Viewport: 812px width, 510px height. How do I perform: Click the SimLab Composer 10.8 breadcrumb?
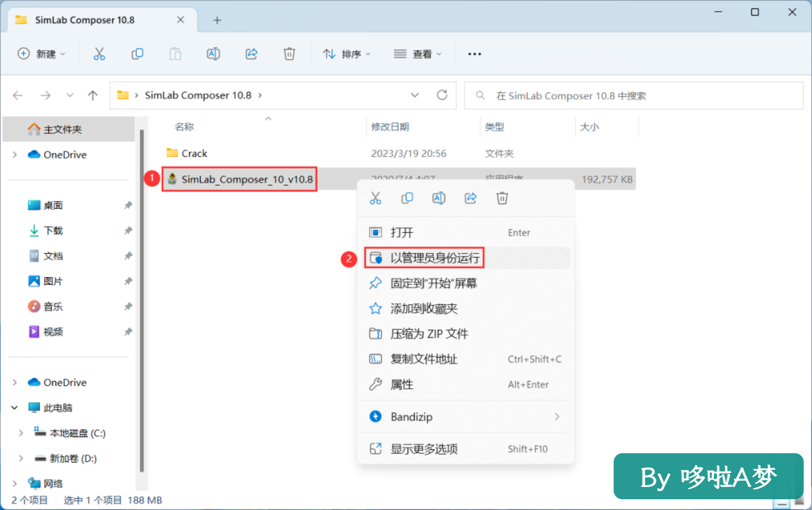198,95
